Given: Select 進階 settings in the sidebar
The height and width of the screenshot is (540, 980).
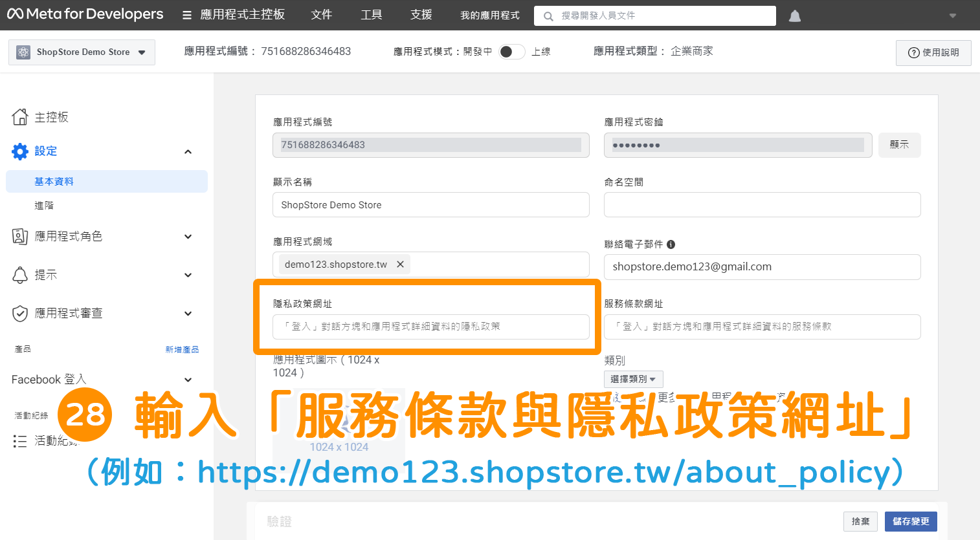Looking at the screenshot, I should (44, 206).
